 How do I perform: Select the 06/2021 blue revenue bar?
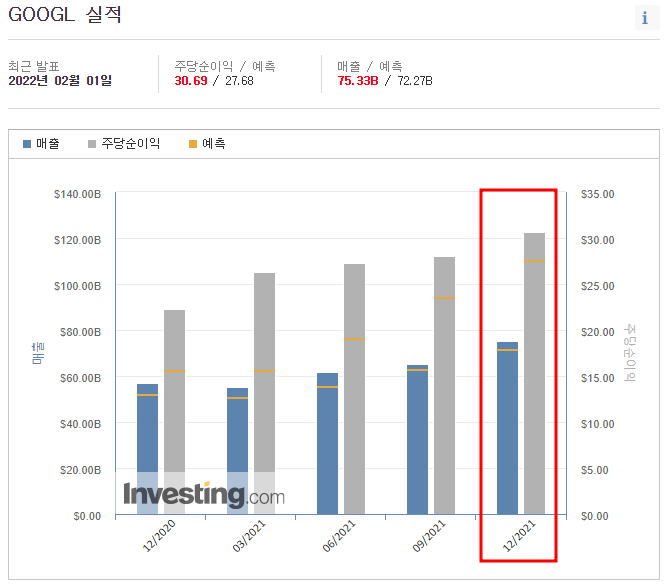point(327,444)
